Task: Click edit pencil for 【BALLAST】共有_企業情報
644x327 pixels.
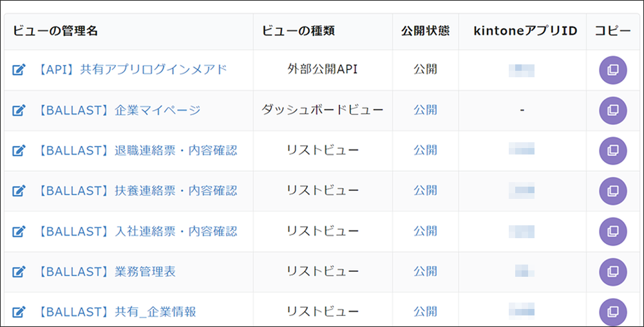Action: click(x=19, y=312)
